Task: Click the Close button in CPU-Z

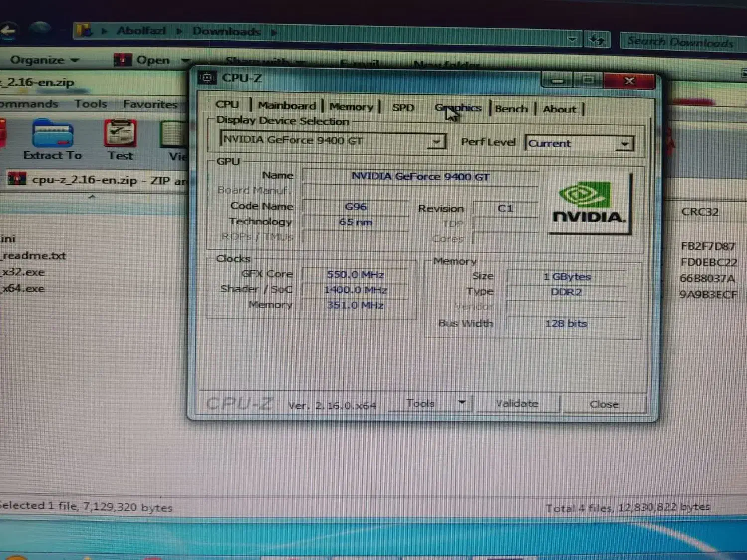Action: tap(604, 404)
